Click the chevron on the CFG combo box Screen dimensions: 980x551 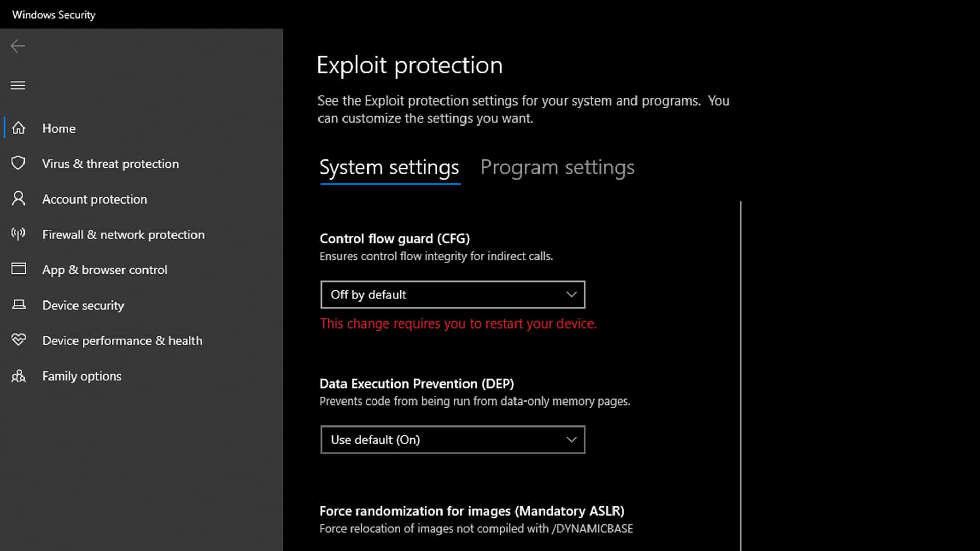571,294
